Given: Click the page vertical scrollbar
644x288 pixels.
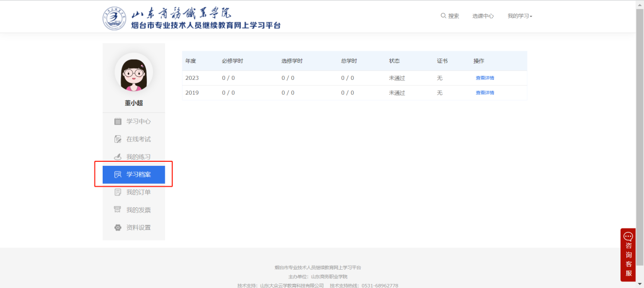Looking at the screenshot, I should point(639,127).
